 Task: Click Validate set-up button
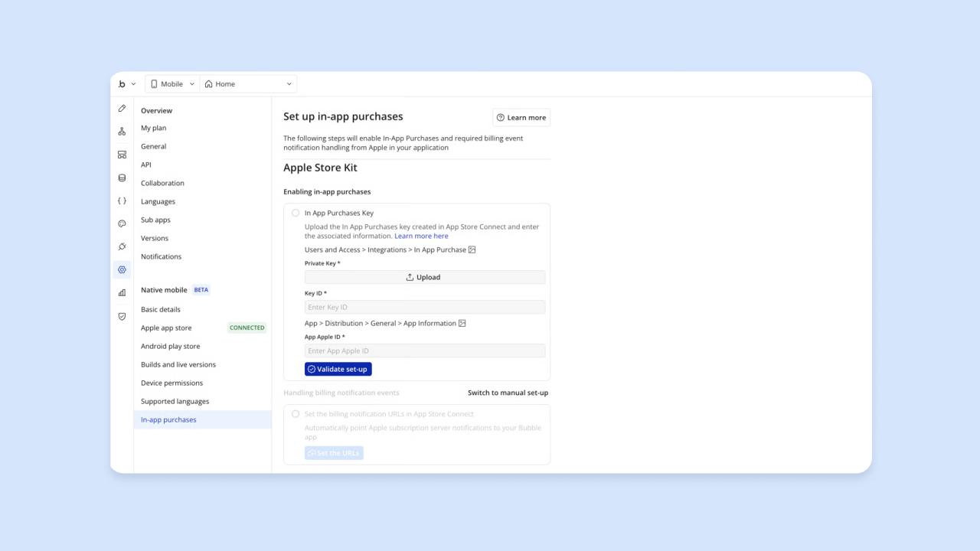(x=338, y=369)
